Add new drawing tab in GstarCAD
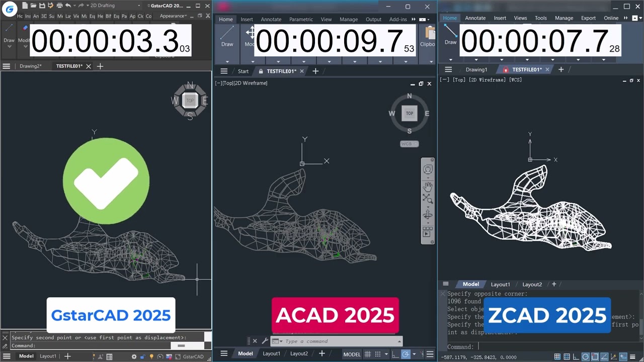Viewport: 644px width, 362px height. [100, 66]
